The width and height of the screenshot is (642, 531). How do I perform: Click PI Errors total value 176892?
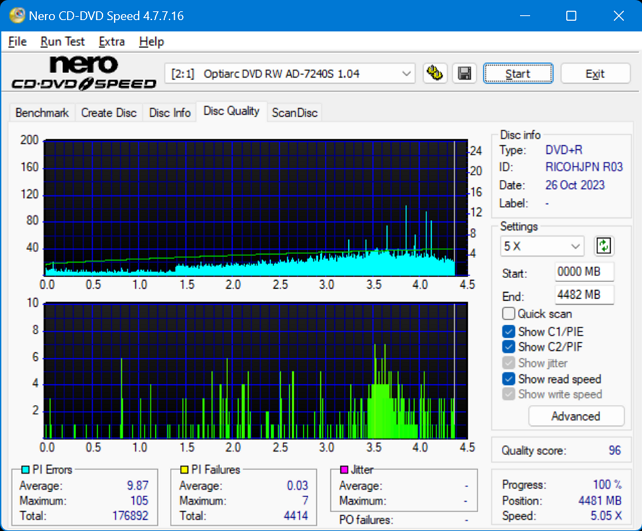pos(130,515)
